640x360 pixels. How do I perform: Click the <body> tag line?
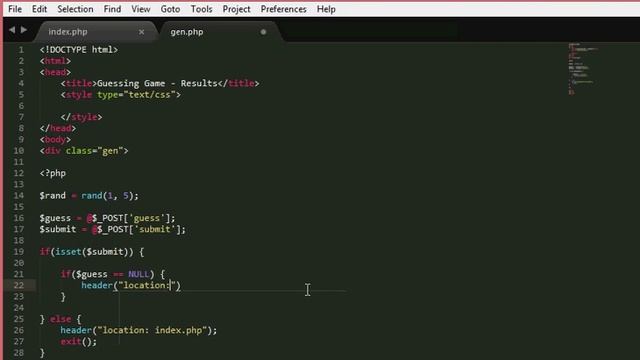pos(55,140)
